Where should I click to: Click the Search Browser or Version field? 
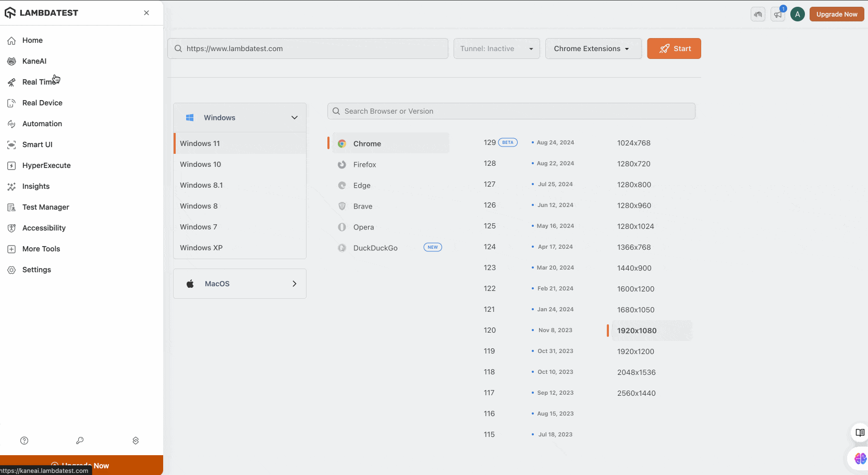511,111
